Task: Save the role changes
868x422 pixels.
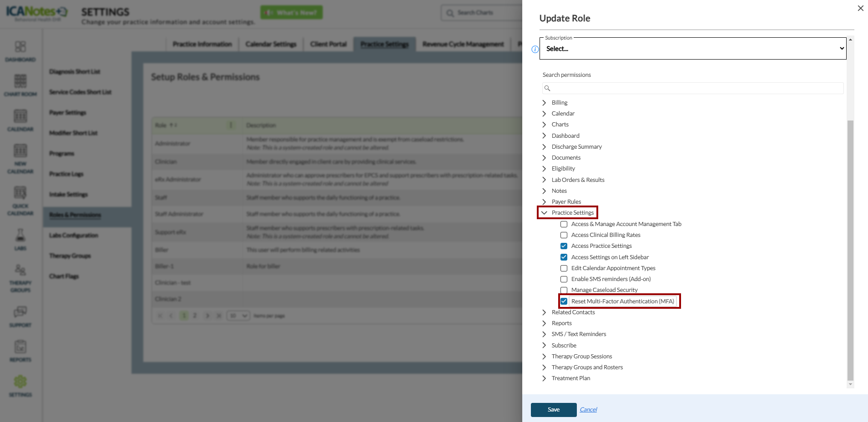Action: 554,410
